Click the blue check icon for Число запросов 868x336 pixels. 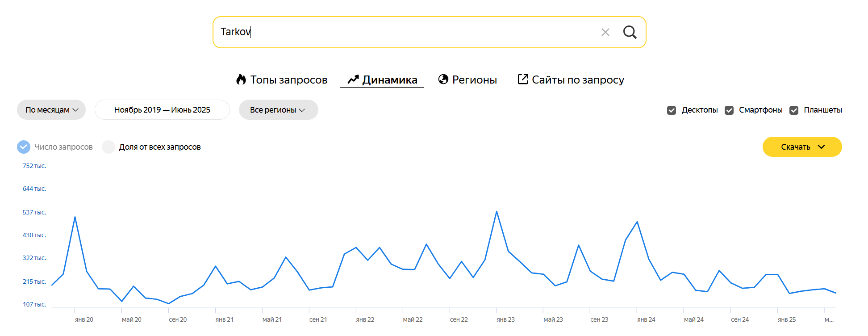pyautogui.click(x=24, y=147)
